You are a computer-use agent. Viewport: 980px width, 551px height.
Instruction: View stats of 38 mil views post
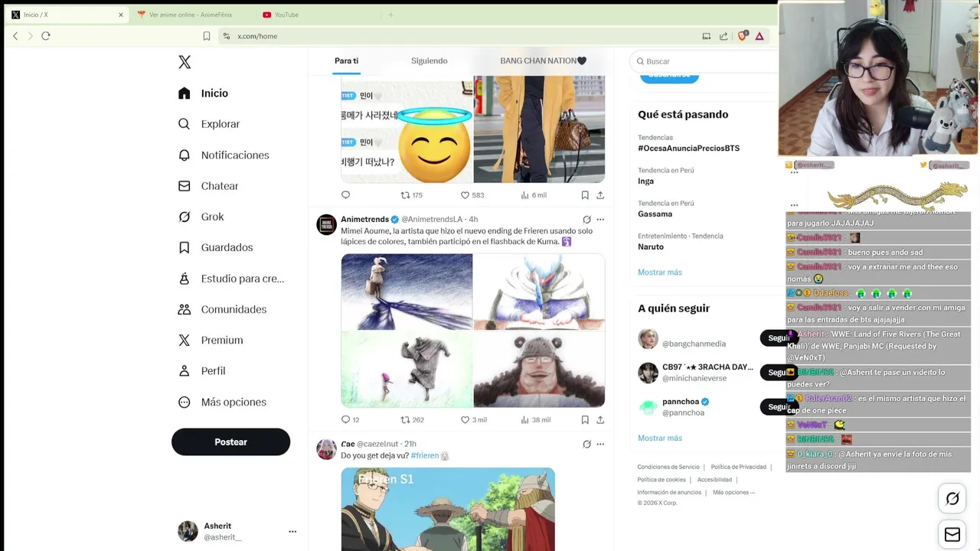(x=524, y=419)
